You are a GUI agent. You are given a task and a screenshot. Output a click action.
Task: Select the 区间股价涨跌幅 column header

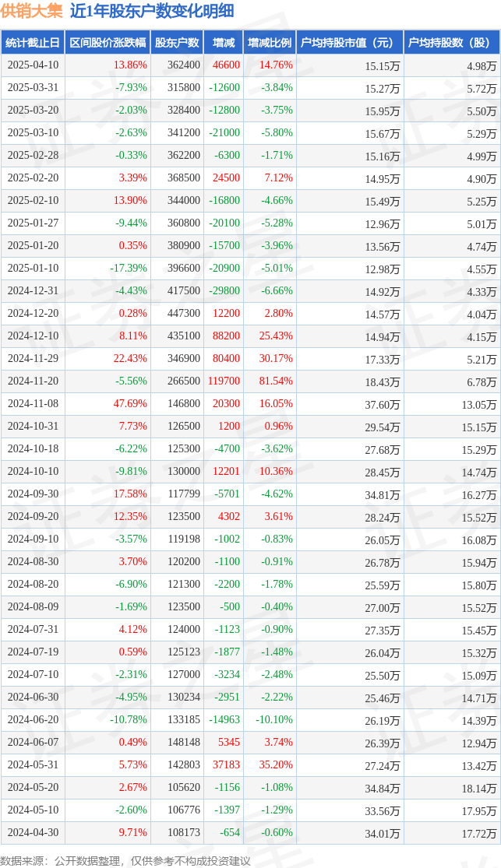(x=108, y=43)
